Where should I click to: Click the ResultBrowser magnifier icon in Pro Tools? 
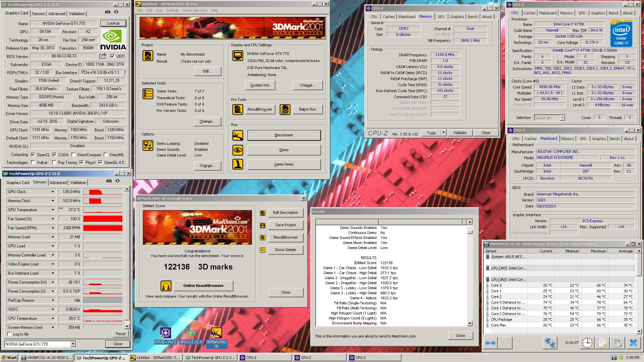pos(238,109)
